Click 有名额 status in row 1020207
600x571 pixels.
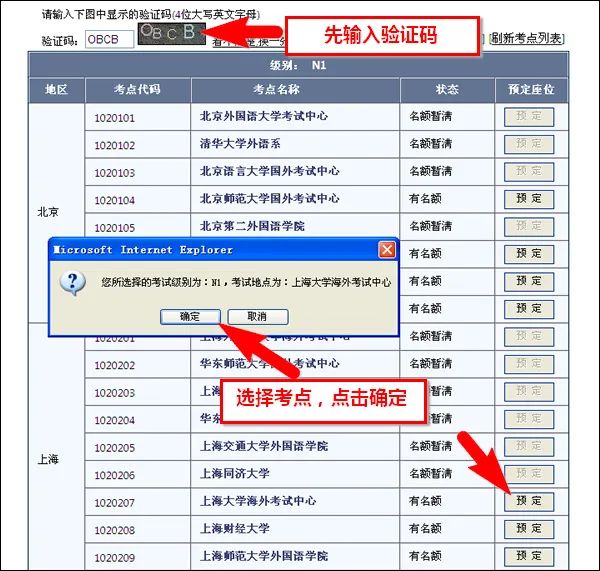[425, 501]
